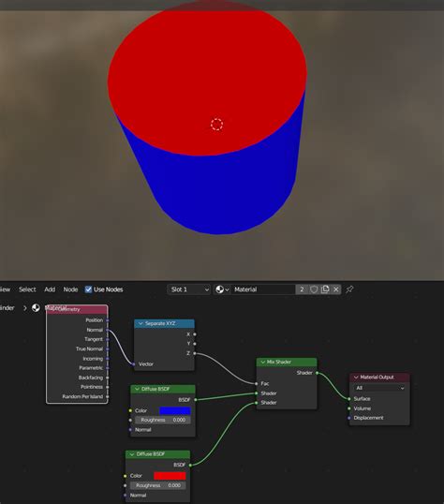Image resolution: width=444 pixels, height=504 pixels.
Task: Click the Backfacing output socket
Action: 108,378
